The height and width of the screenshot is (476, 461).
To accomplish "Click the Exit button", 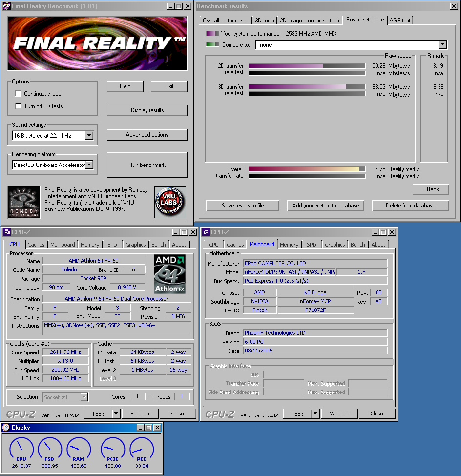I will pos(169,86).
